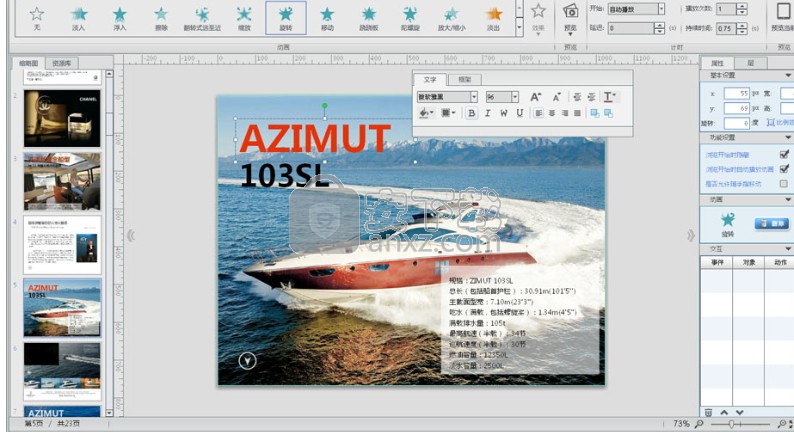The image size is (794, 432).
Task: Delete interaction with trash icon
Action: click(709, 412)
